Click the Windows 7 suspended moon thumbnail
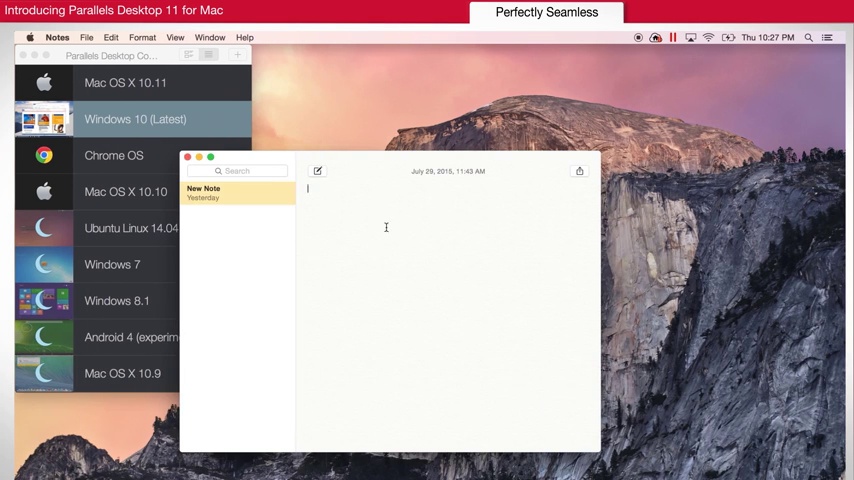This screenshot has width=854, height=480. (44, 264)
